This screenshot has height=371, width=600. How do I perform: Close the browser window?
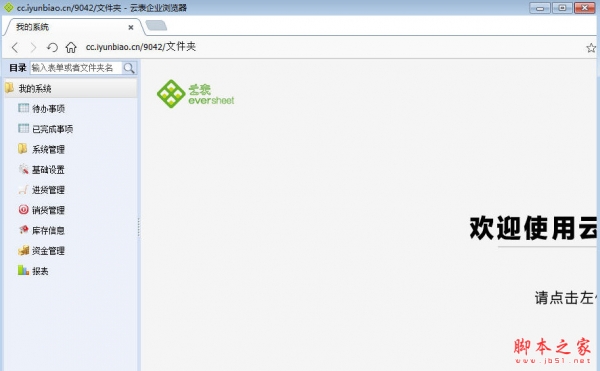(585, 8)
